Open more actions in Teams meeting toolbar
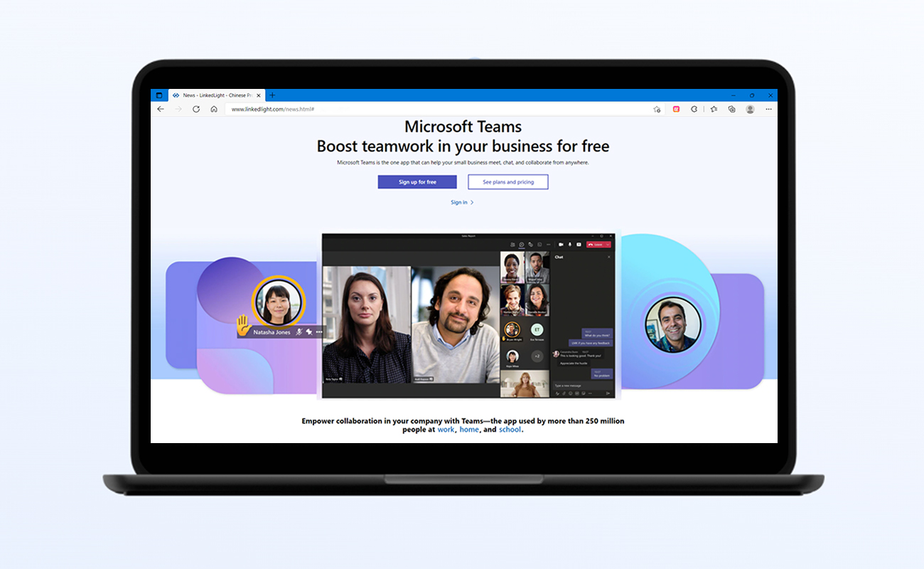 (x=549, y=245)
